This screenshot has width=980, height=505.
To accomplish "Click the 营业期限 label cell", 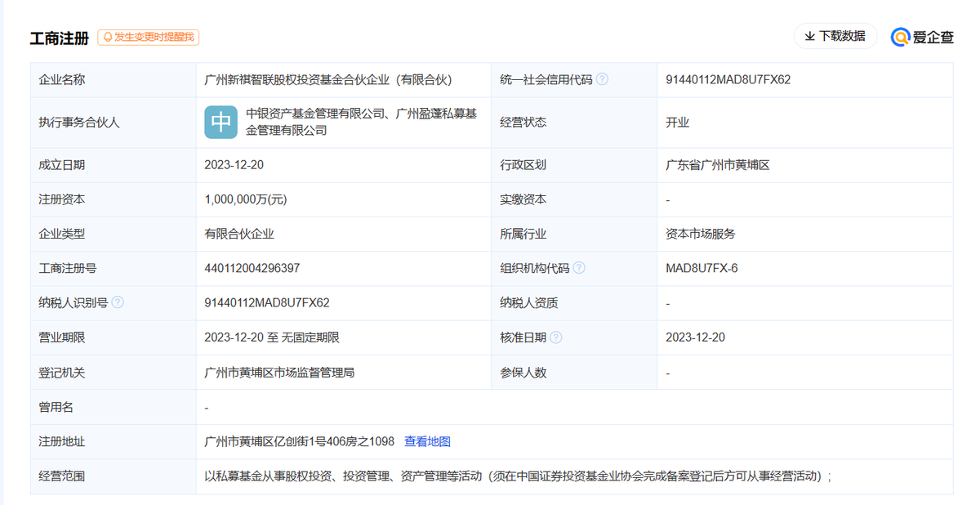I will coord(114,337).
